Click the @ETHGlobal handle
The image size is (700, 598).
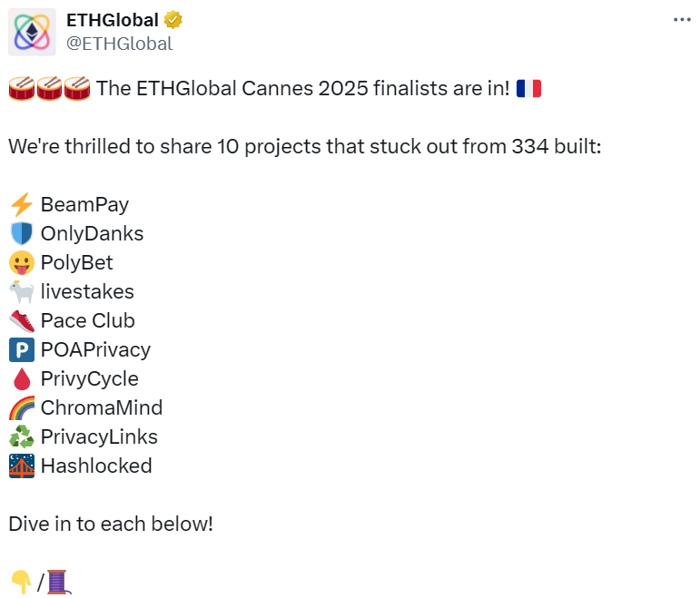click(119, 43)
